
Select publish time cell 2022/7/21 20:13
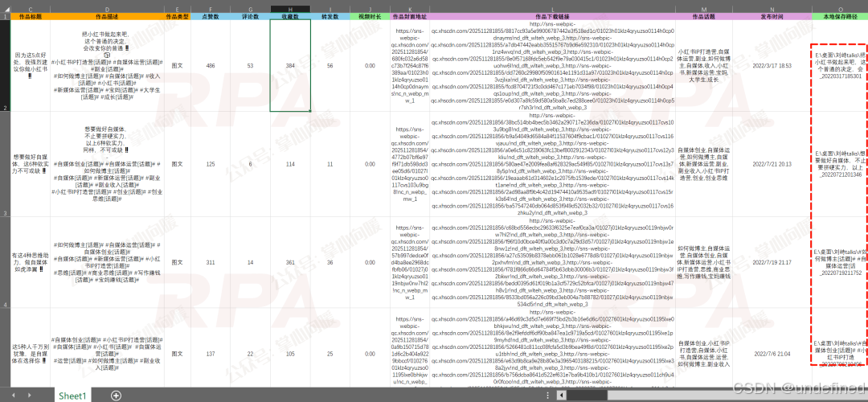(772, 164)
